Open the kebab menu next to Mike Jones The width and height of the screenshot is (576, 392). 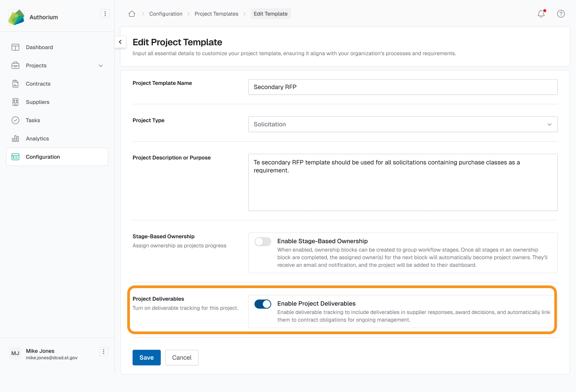103,351
